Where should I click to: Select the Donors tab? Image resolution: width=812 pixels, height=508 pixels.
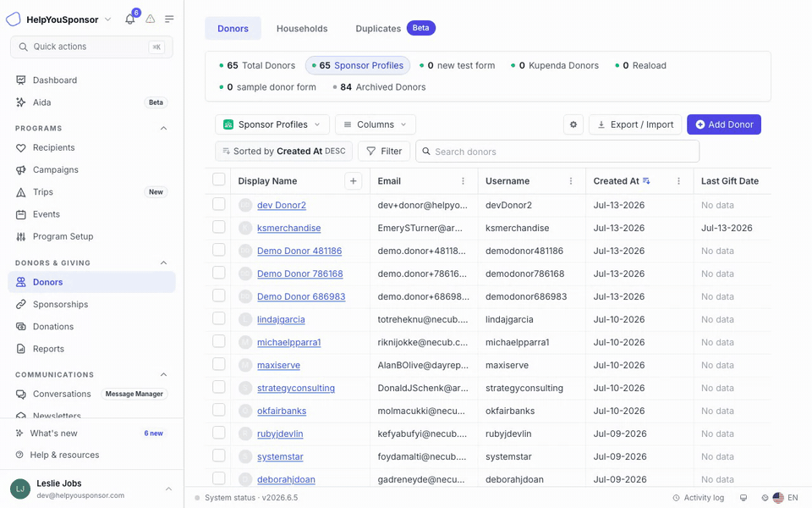pyautogui.click(x=233, y=29)
